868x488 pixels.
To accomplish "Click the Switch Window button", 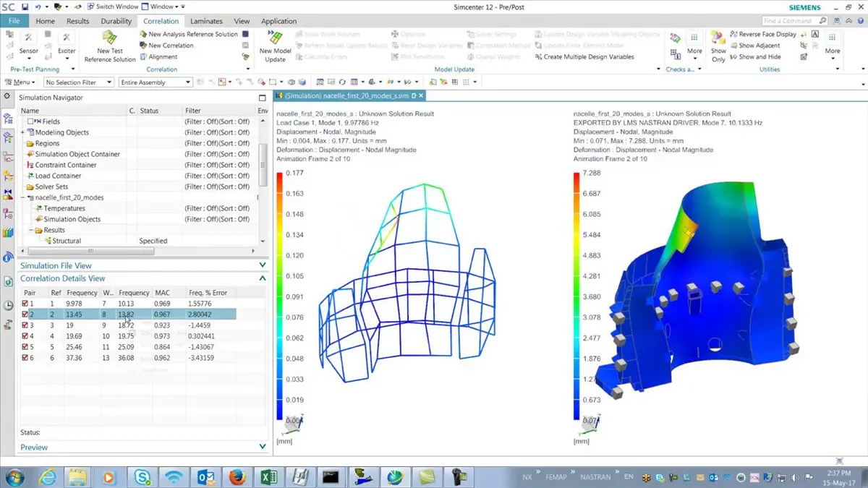I will (x=114, y=7).
